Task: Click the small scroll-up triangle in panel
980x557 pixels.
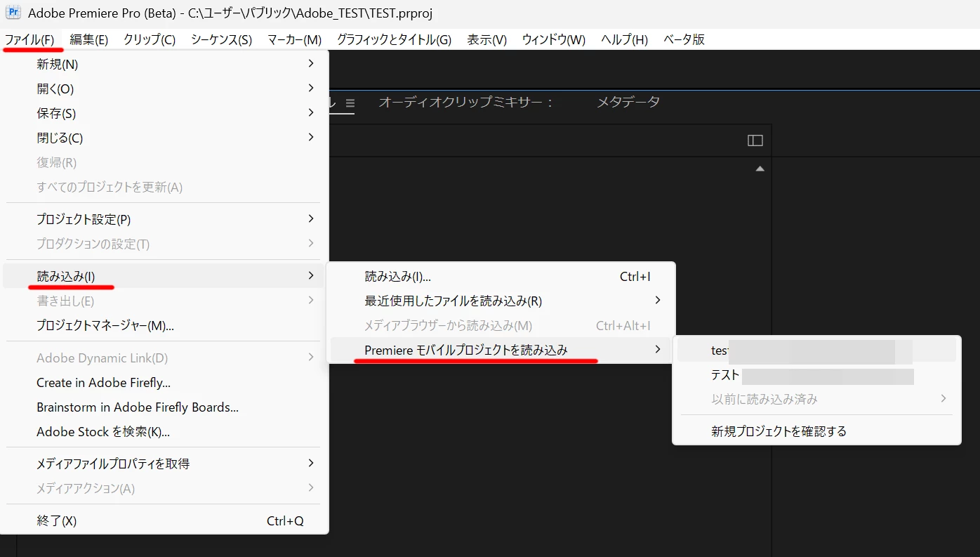Action: point(760,169)
